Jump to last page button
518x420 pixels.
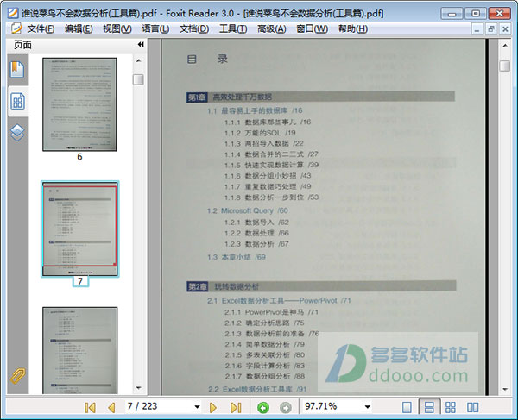[x=236, y=407]
